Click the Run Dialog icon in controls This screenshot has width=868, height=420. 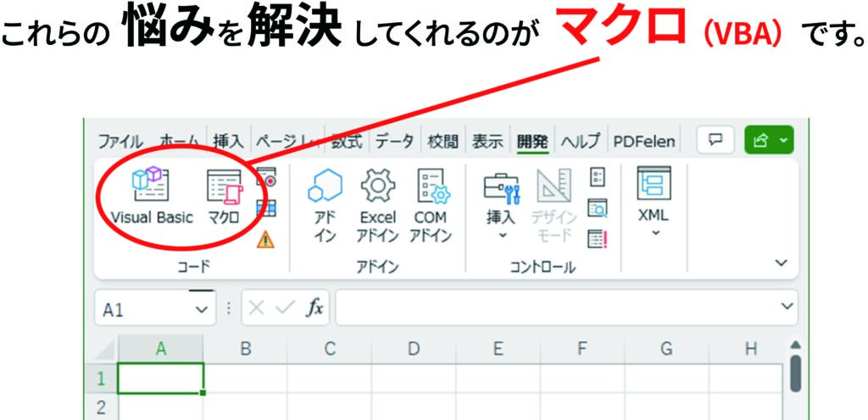598,239
